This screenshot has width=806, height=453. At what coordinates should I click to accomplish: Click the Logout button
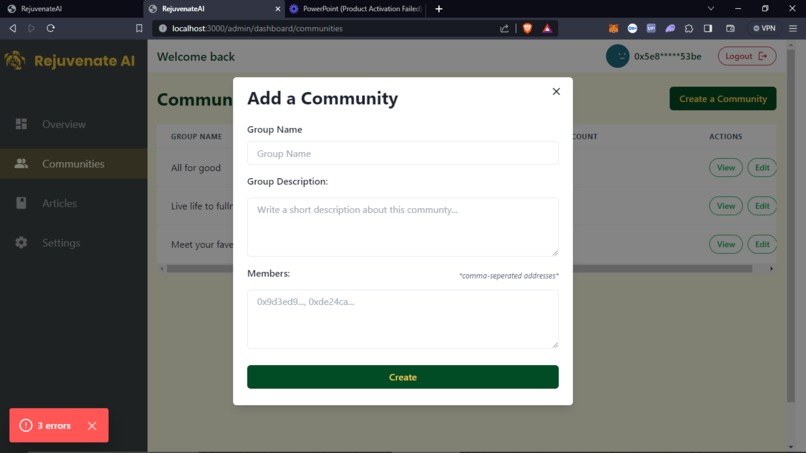coord(747,56)
